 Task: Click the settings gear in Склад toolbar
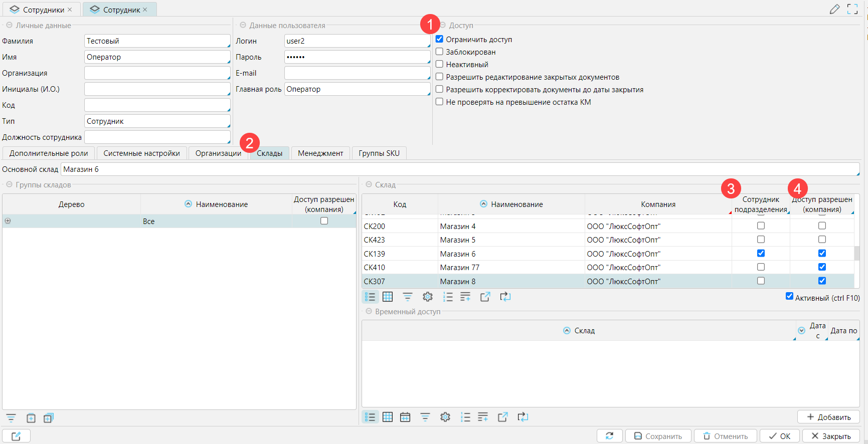point(427,297)
